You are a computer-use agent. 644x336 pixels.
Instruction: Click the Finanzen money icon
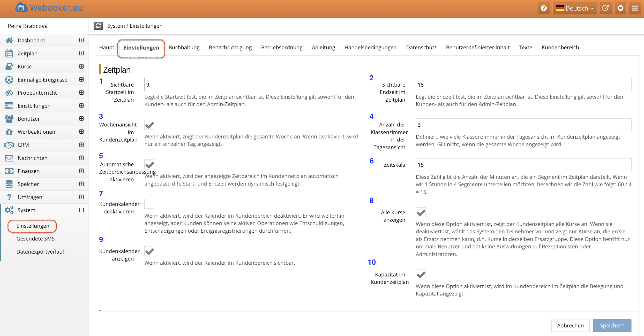point(9,171)
